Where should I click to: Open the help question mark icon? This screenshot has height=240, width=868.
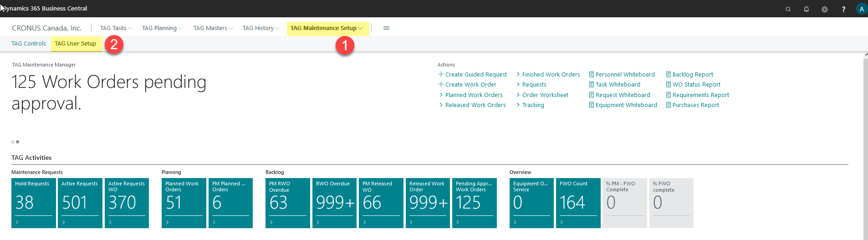tap(843, 9)
